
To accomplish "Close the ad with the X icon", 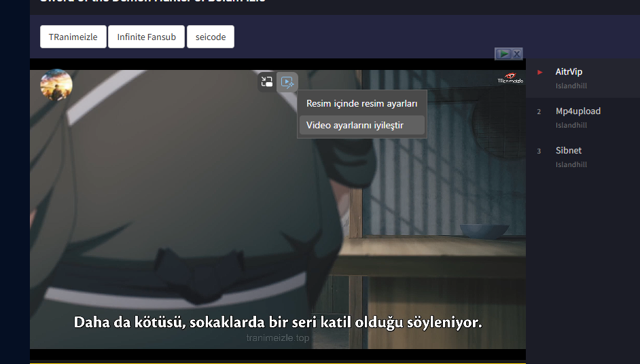I will 517,54.
